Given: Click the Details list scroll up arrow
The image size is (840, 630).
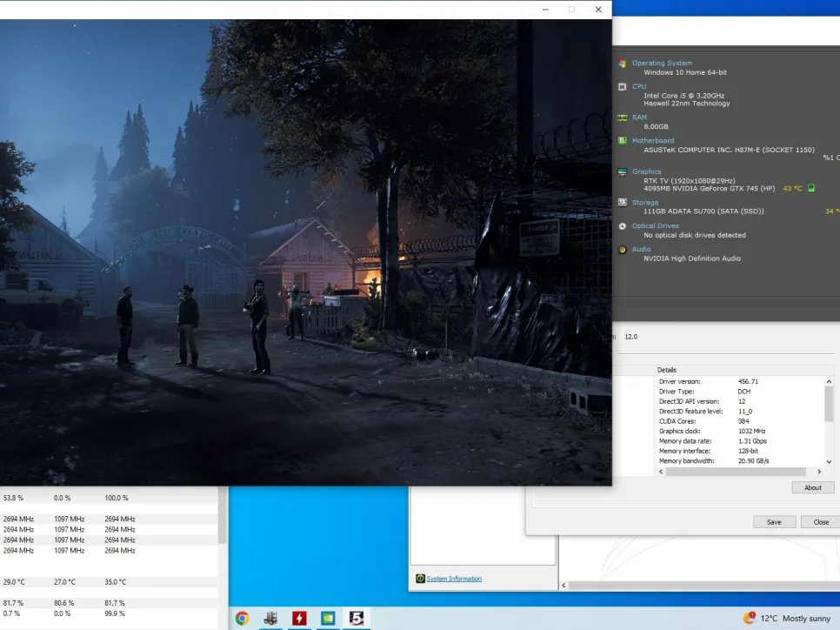Looking at the screenshot, I should point(829,381).
